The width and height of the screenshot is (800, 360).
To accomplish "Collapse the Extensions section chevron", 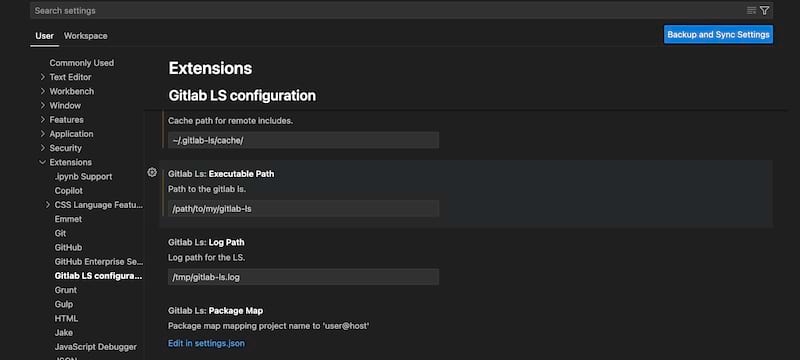I will click(x=42, y=162).
